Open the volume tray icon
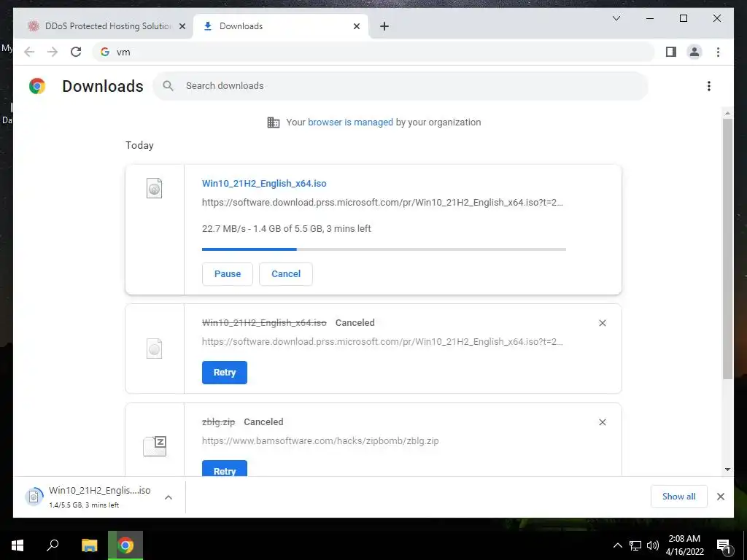Image resolution: width=747 pixels, height=560 pixels. [x=653, y=545]
